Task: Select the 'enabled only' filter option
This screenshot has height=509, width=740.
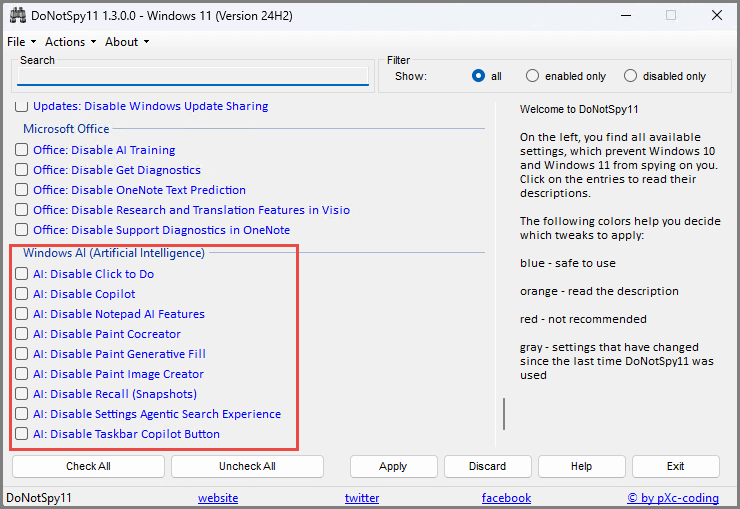Action: [533, 76]
